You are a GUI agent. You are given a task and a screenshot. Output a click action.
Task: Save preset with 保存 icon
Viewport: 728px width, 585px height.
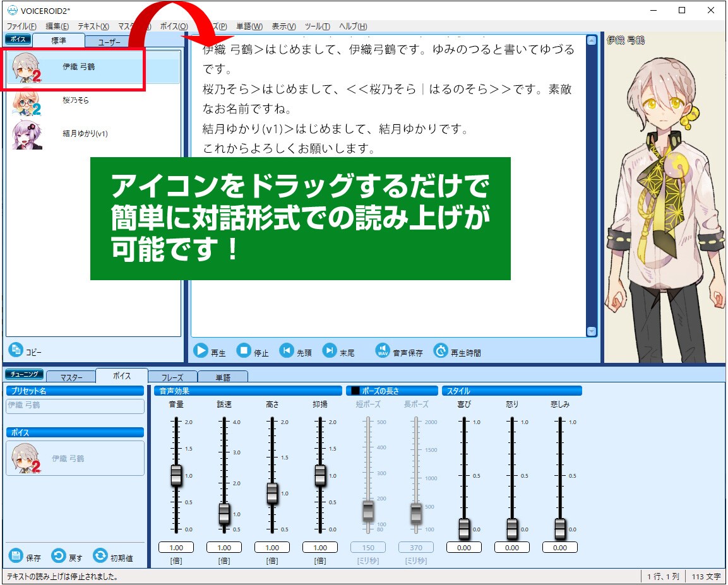[16, 555]
